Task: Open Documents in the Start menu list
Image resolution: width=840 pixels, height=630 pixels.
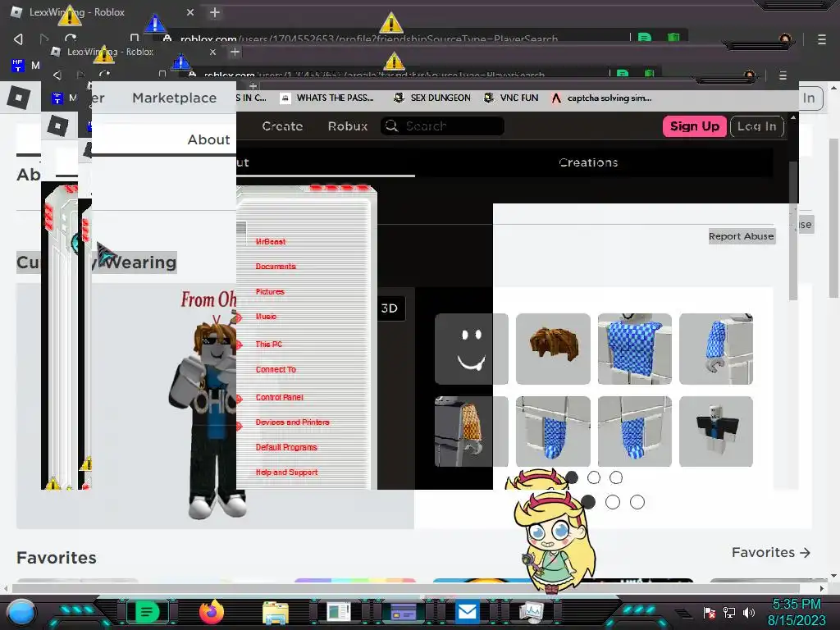Action: [x=276, y=267]
